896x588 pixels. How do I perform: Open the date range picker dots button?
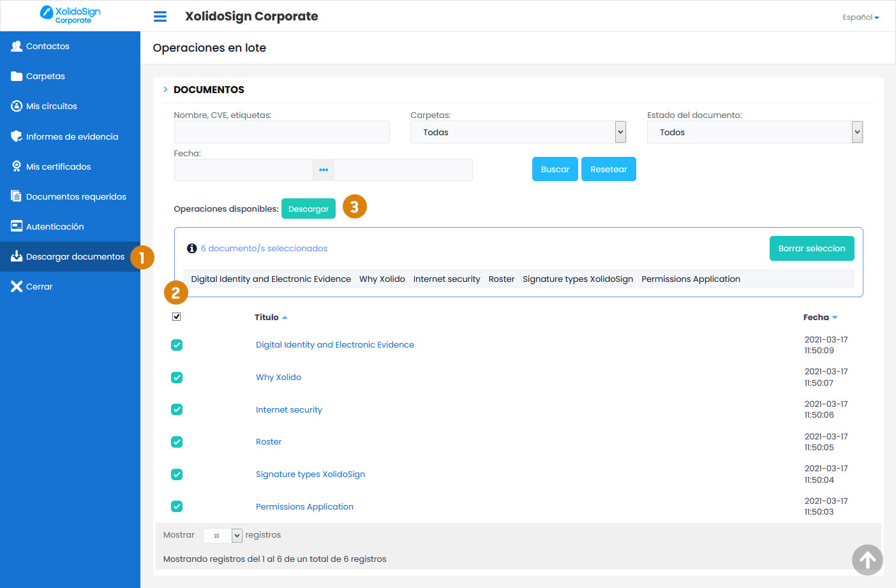point(324,170)
